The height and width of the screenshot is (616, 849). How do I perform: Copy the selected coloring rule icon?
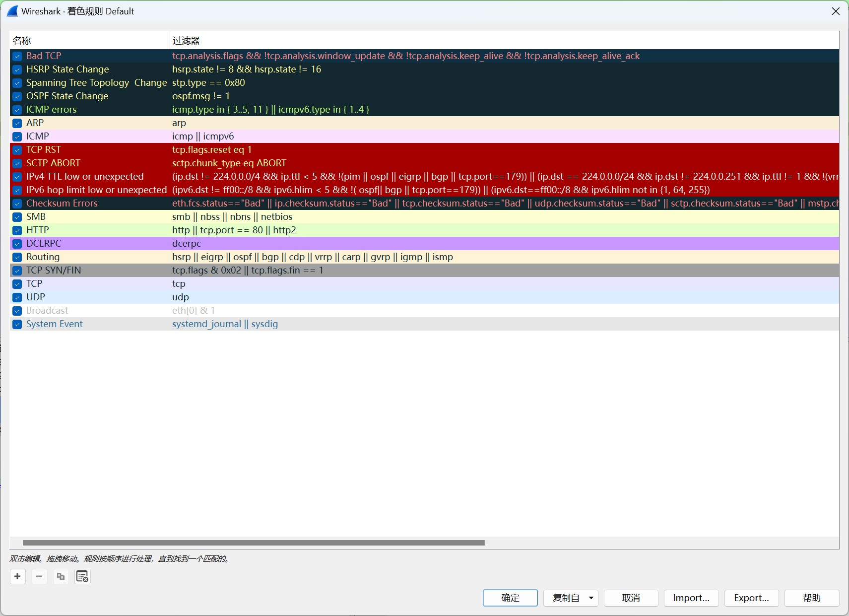pos(61,576)
